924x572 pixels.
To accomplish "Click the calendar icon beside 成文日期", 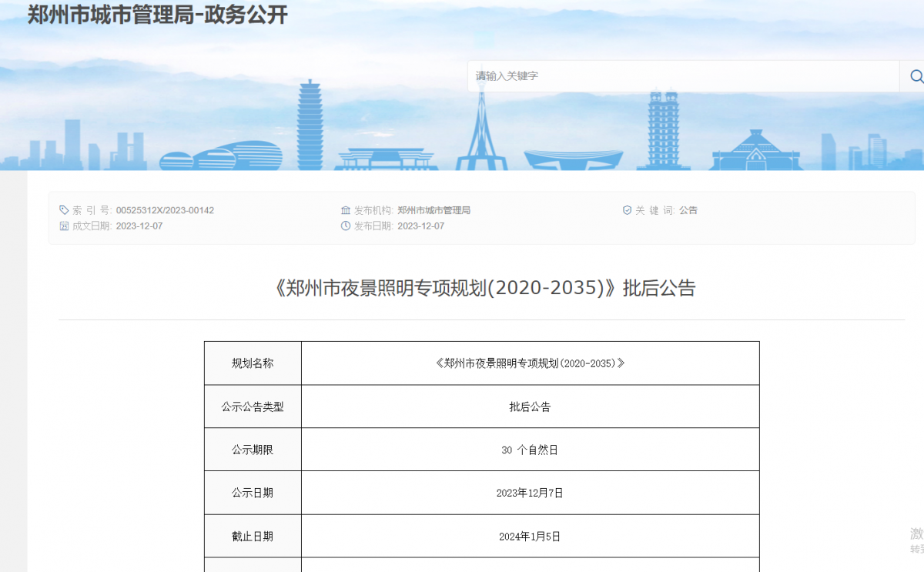I will (64, 226).
